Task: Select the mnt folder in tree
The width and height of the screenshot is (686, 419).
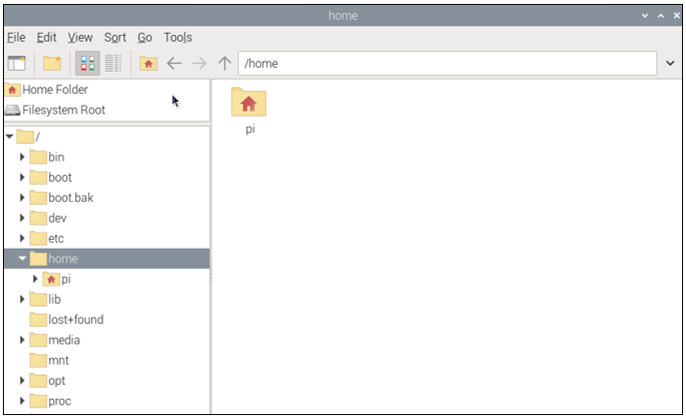Action: pos(49,360)
